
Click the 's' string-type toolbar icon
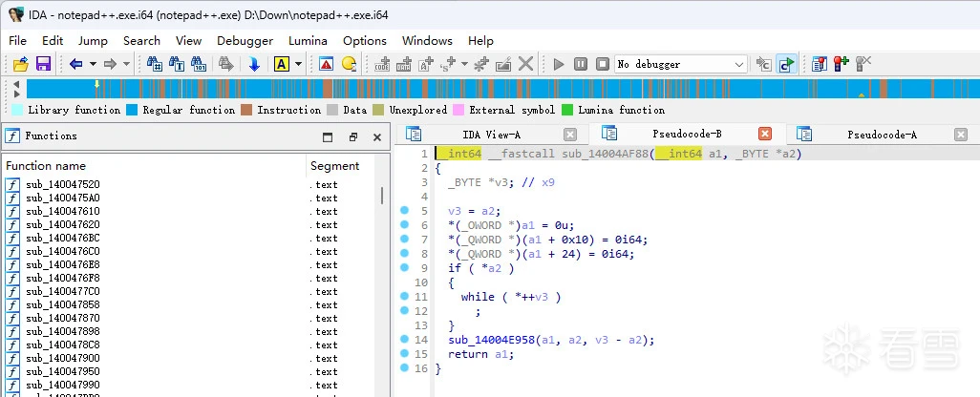[448, 64]
